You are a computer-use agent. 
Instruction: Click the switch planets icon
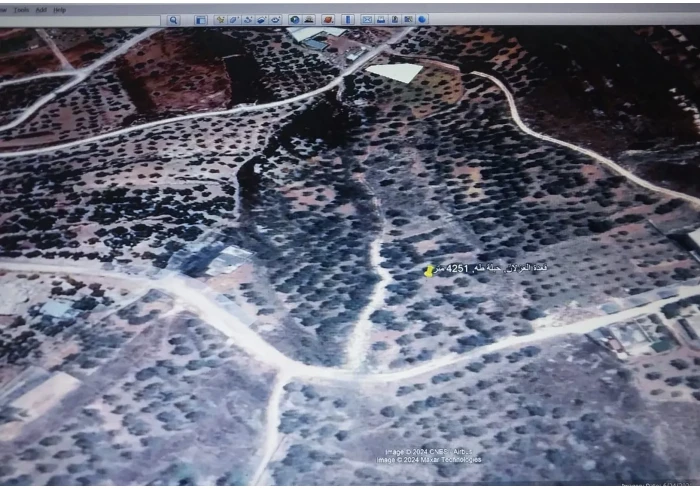328,20
